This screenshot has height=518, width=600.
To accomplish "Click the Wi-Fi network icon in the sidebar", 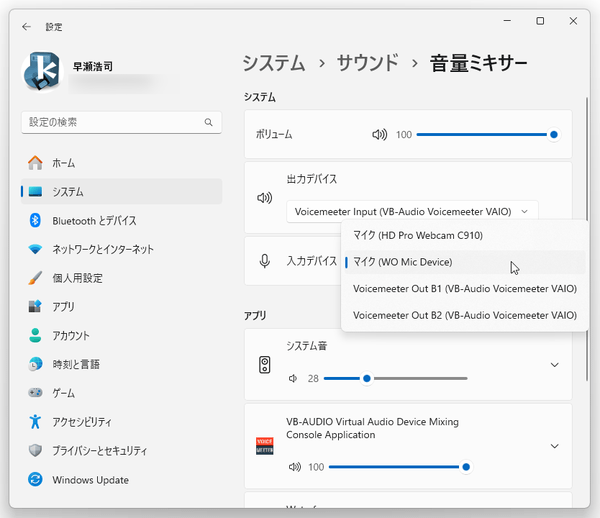I will point(35,249).
